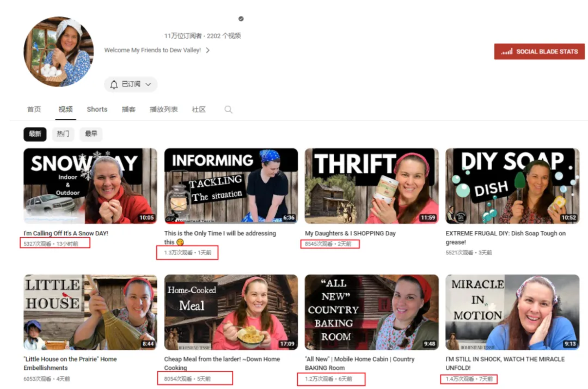This screenshot has width=588, height=389.
Task: Go to the 播客 tab
Action: click(x=128, y=110)
